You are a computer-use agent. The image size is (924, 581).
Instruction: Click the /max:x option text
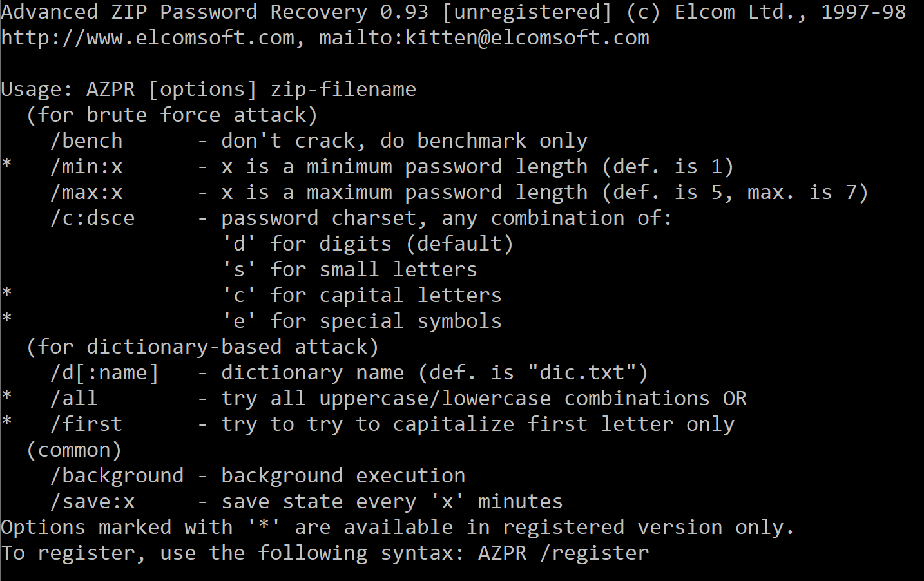86,193
